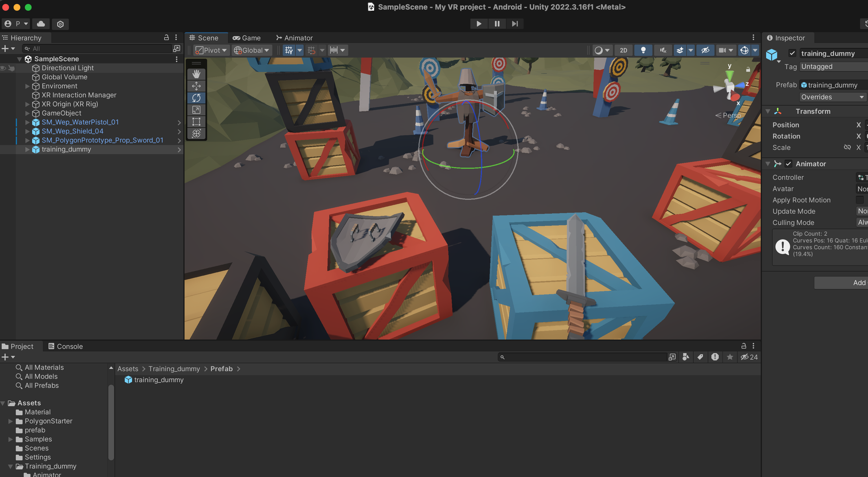Image resolution: width=868 pixels, height=477 pixels.
Task: Disable the Animator component checkbox
Action: pos(788,164)
